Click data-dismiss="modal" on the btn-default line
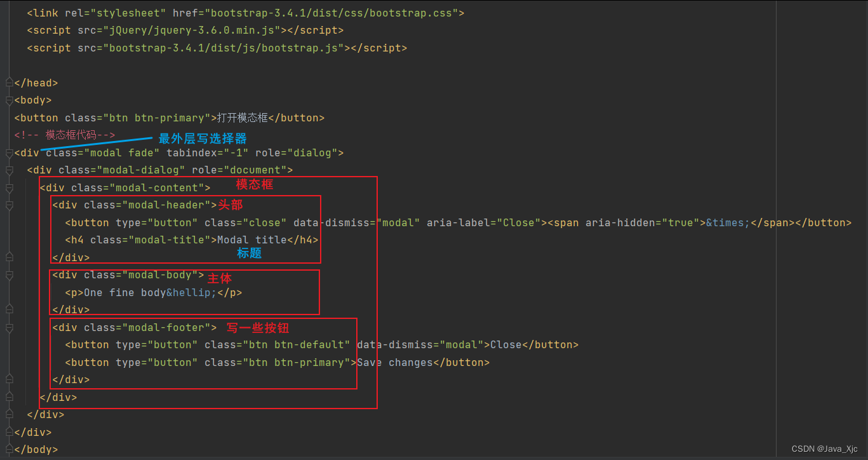This screenshot has height=460, width=868. [x=420, y=345]
